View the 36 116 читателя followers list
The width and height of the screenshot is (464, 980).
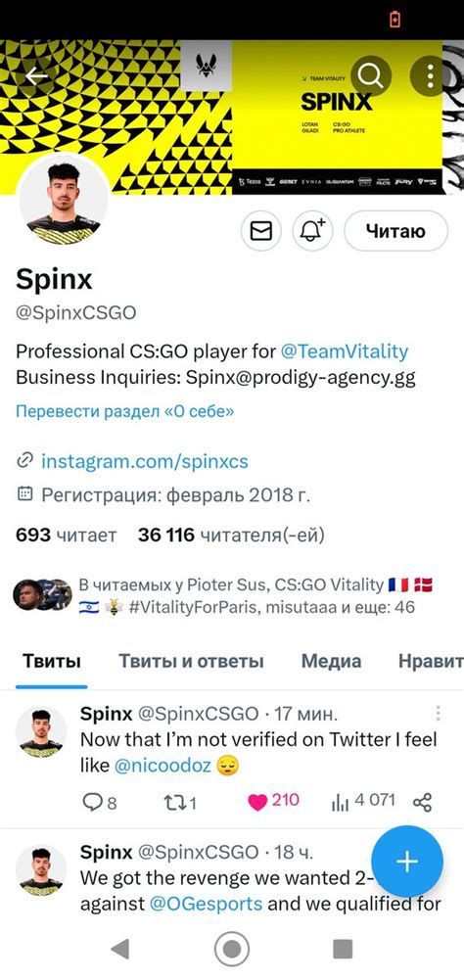point(231,535)
